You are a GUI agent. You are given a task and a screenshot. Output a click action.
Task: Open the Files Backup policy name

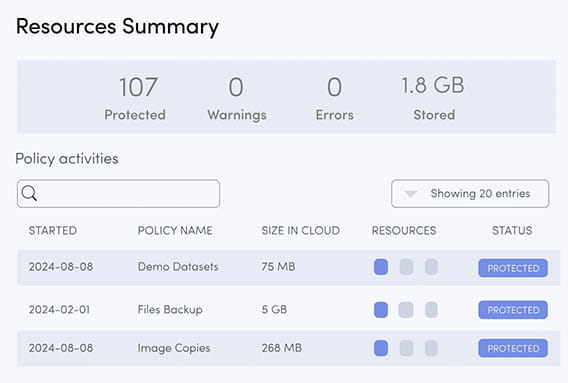(170, 309)
